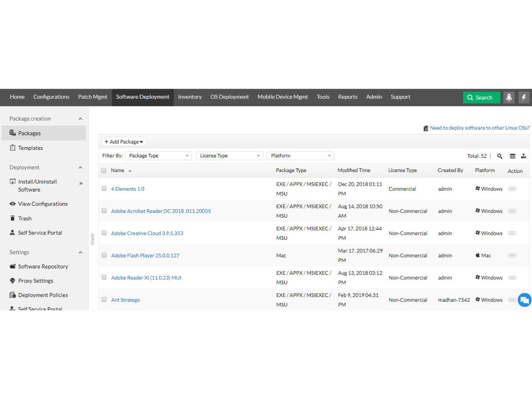The image size is (532, 399).
Task: Click the Deployment Policies icon
Action: 12,295
